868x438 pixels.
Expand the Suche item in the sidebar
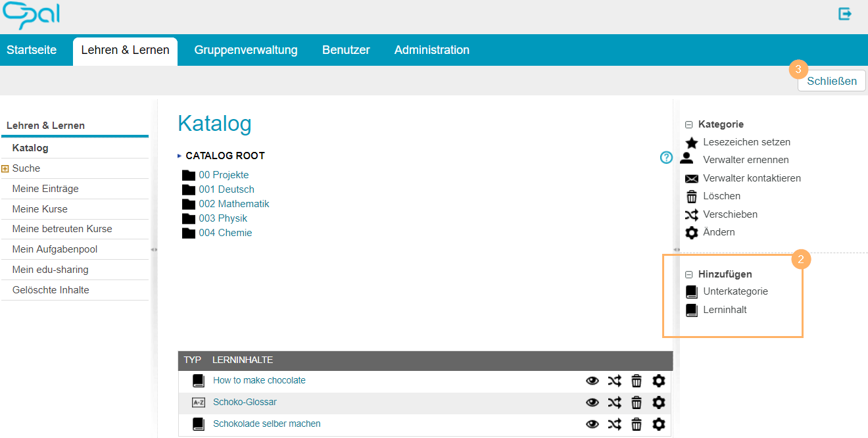pyautogui.click(x=5, y=169)
